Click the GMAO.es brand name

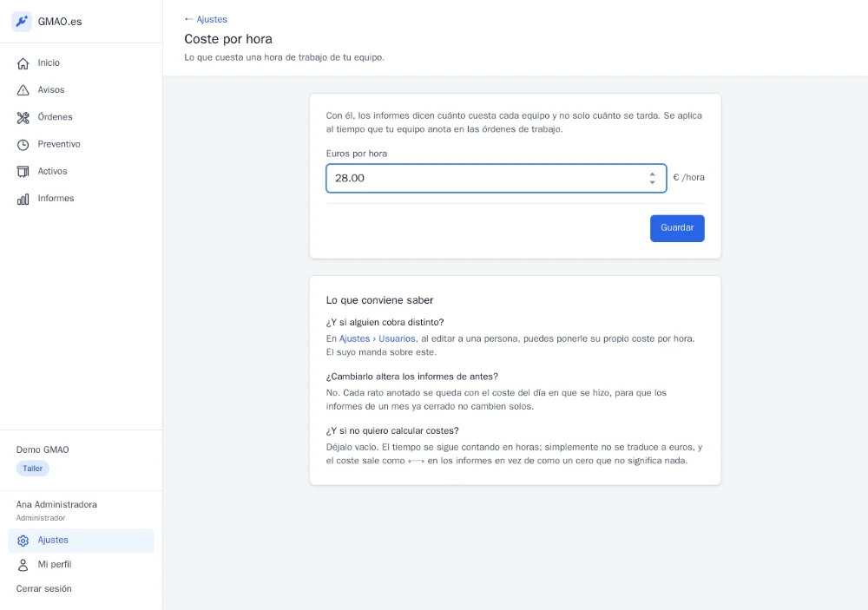tap(60, 22)
